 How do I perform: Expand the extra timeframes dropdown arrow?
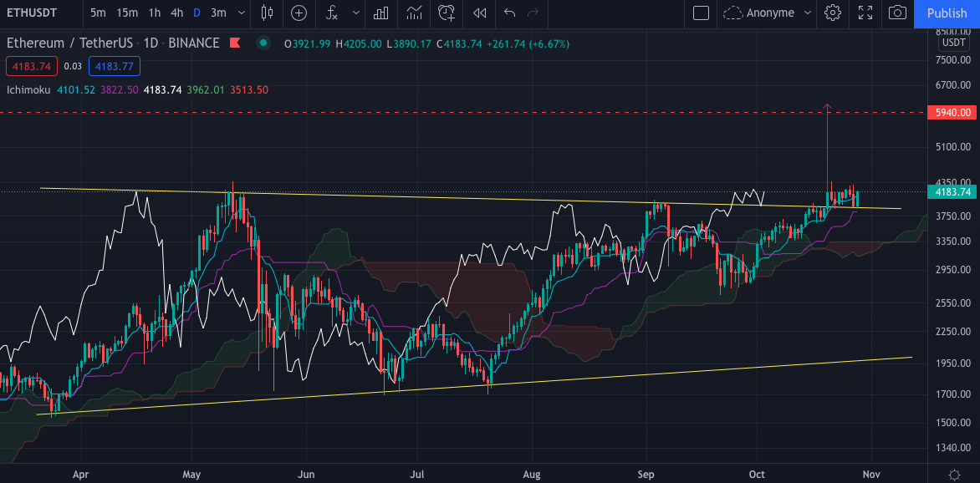pos(241,13)
